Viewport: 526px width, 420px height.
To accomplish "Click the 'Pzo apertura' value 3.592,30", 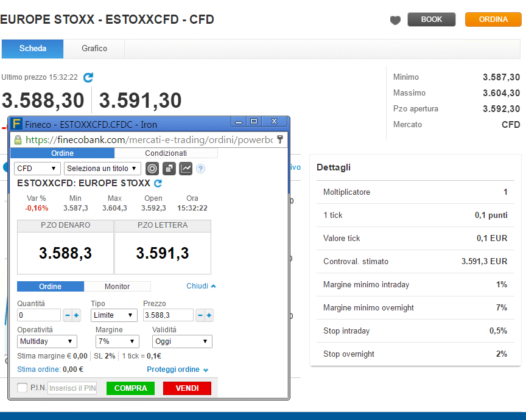I will pos(501,109).
